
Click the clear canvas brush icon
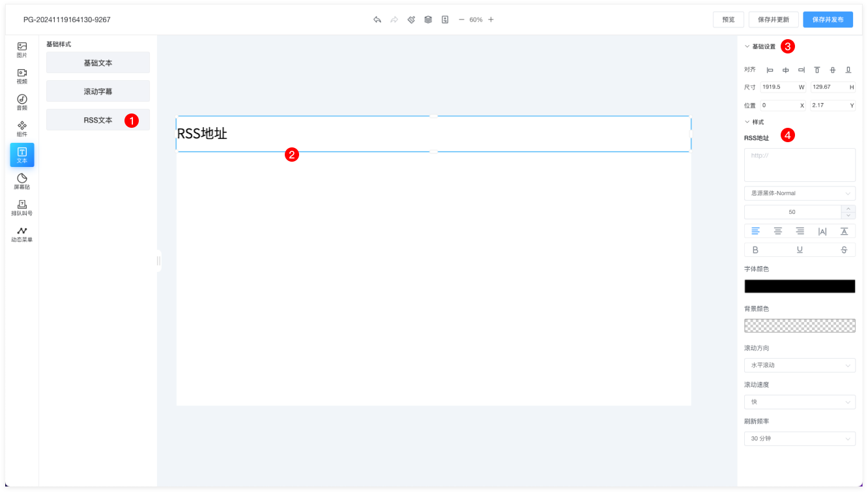coord(411,20)
